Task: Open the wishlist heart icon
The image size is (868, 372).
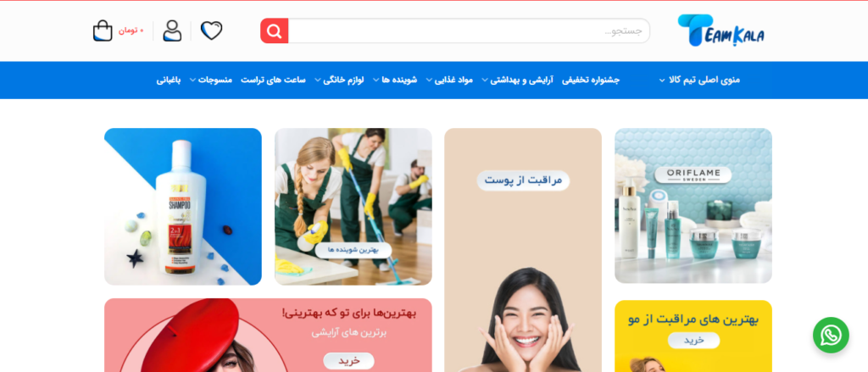Action: 211,31
